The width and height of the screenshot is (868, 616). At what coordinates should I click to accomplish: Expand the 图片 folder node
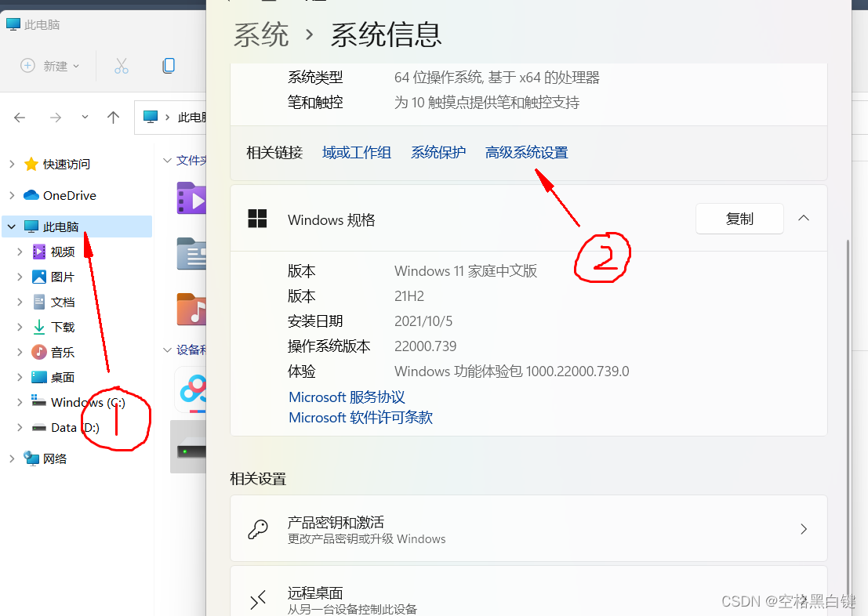pos(20,277)
